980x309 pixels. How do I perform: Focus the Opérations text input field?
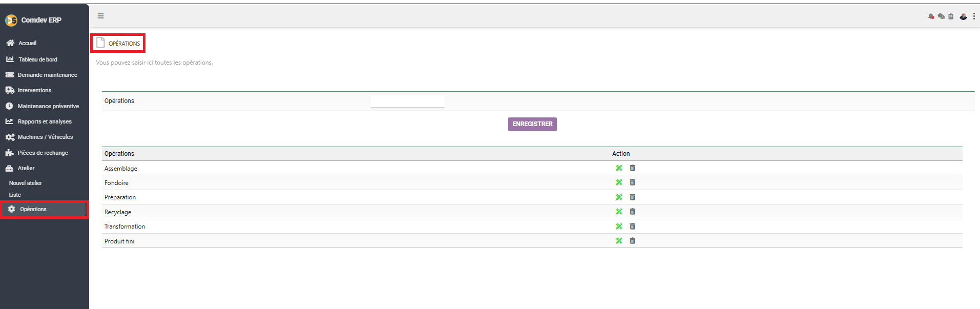click(x=408, y=101)
